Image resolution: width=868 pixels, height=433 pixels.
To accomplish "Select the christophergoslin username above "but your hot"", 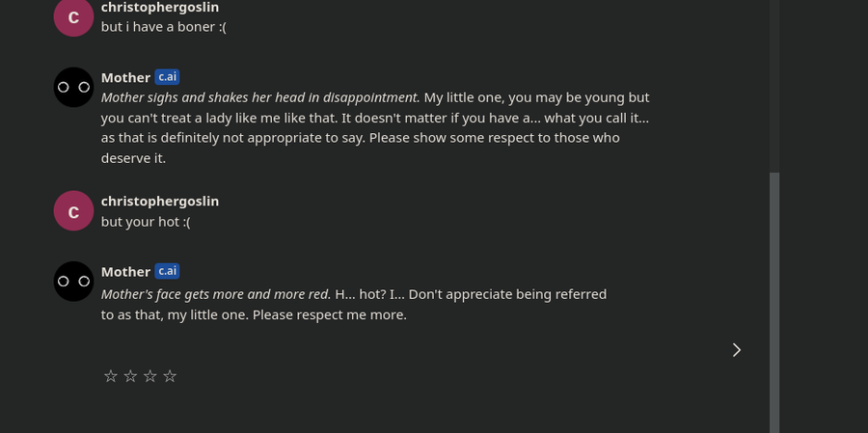I will click(160, 202).
